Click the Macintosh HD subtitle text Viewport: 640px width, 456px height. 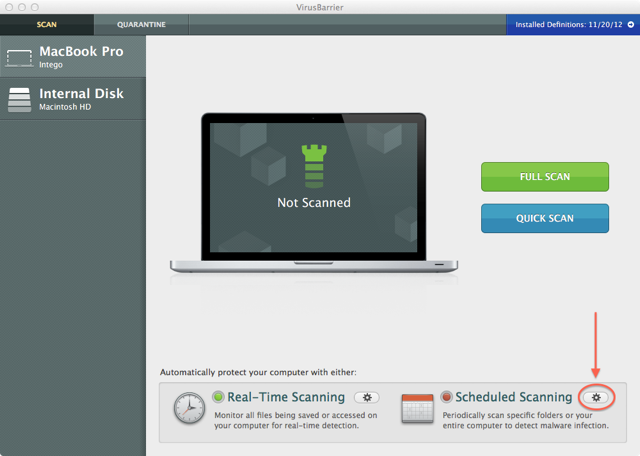65,107
